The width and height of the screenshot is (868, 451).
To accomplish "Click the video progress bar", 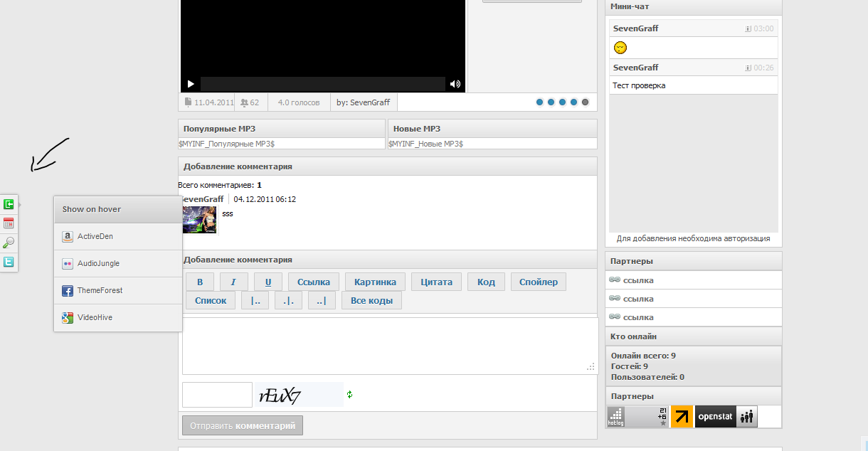I will click(322, 84).
